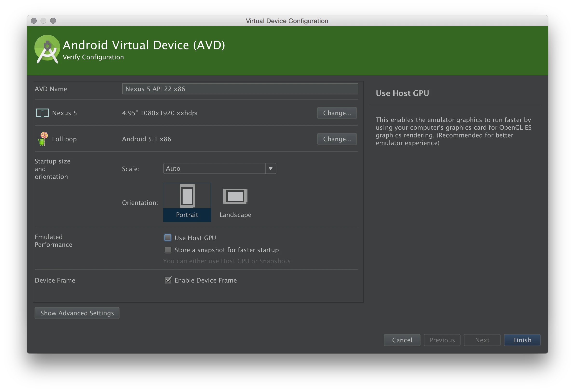The height and width of the screenshot is (392, 575).
Task: Click the AVD Name input field
Action: coord(240,89)
